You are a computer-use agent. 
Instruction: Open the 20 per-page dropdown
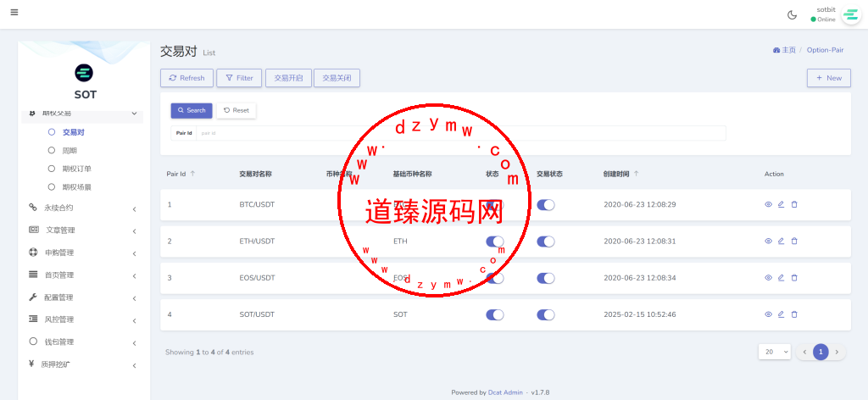coord(775,352)
